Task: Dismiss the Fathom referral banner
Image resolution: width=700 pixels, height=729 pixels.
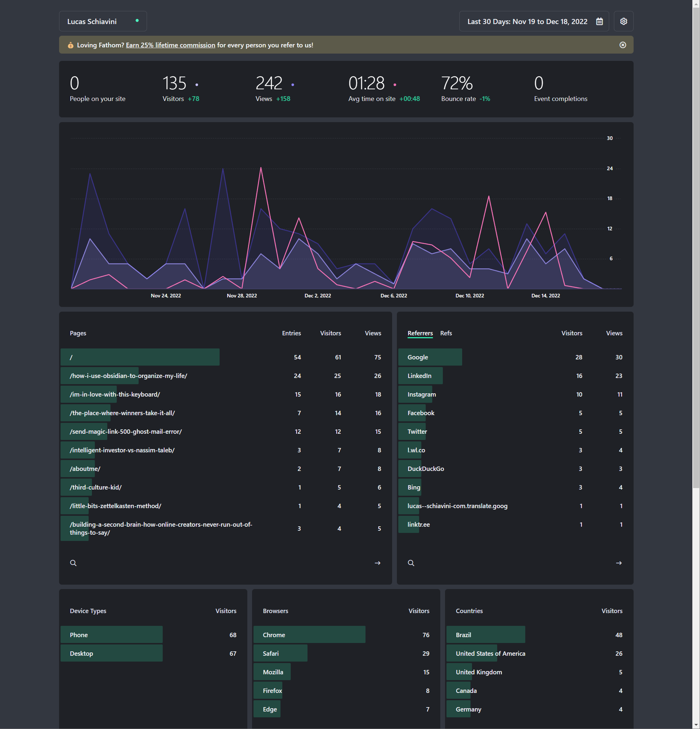Action: pyautogui.click(x=623, y=45)
